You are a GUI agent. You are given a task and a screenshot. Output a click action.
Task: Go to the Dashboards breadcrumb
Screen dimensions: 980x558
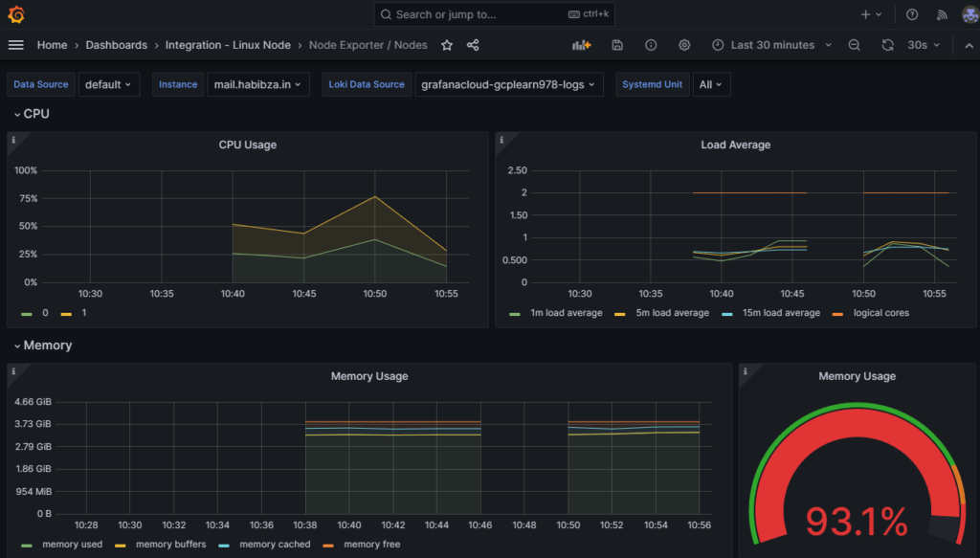116,45
